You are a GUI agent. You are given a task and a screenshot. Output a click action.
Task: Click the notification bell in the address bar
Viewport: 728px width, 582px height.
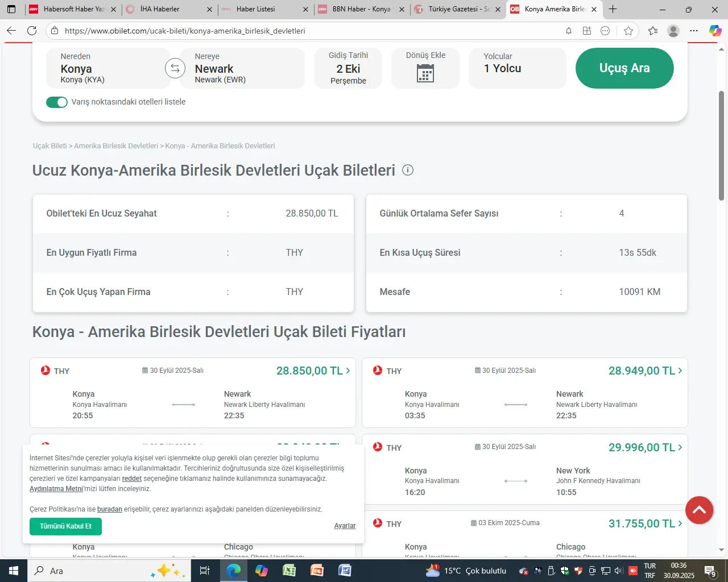coord(569,31)
